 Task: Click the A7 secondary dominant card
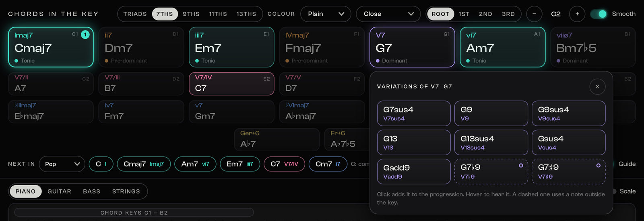pos(51,84)
